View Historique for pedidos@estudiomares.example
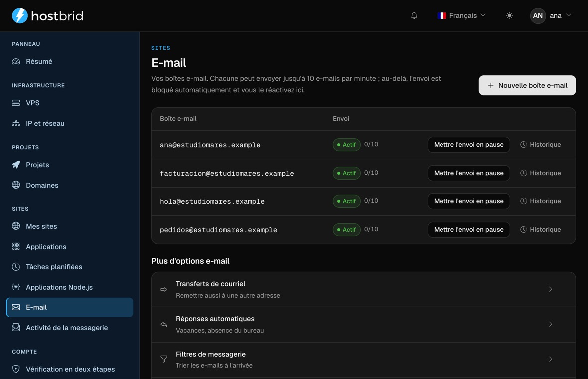 tap(540, 230)
